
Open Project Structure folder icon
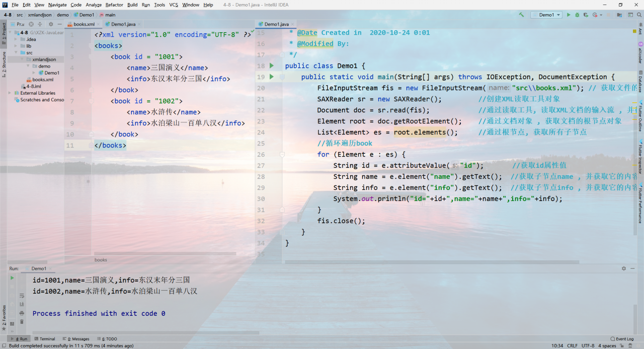coord(618,15)
